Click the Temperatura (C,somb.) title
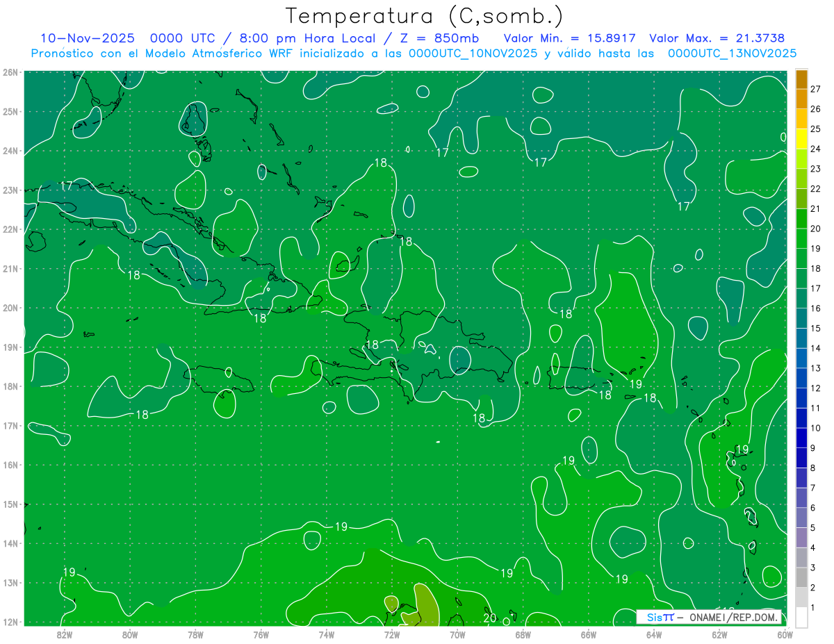This screenshot has height=644, width=834. (425, 16)
